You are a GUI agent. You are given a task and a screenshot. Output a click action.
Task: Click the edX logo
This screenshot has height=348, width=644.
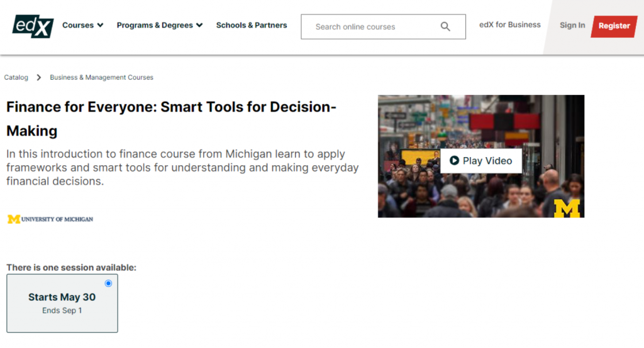[x=31, y=25]
